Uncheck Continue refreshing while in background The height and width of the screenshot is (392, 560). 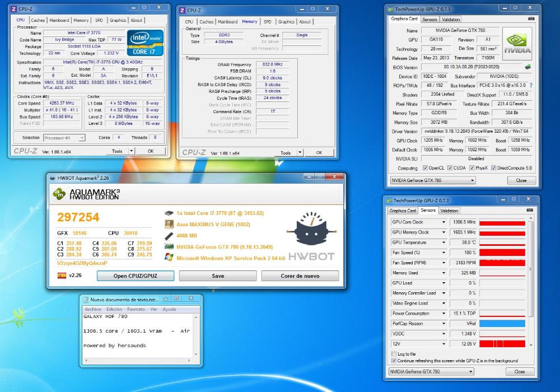pyautogui.click(x=394, y=361)
